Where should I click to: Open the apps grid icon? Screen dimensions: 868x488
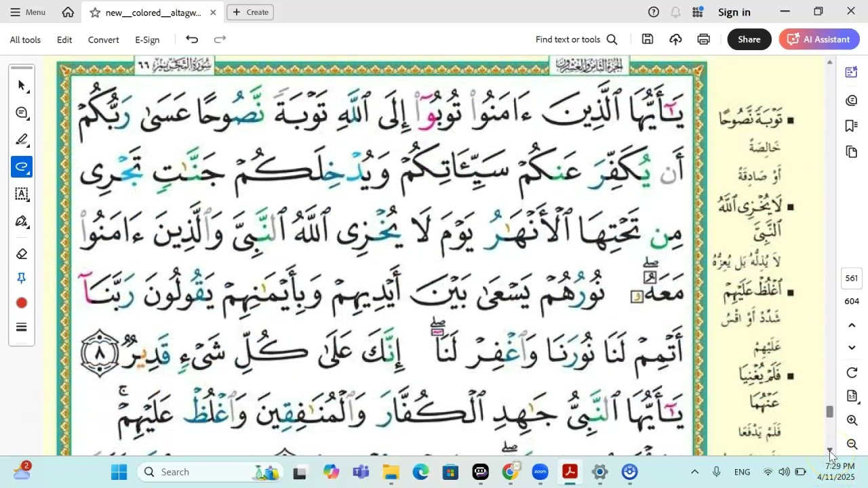click(x=698, y=12)
